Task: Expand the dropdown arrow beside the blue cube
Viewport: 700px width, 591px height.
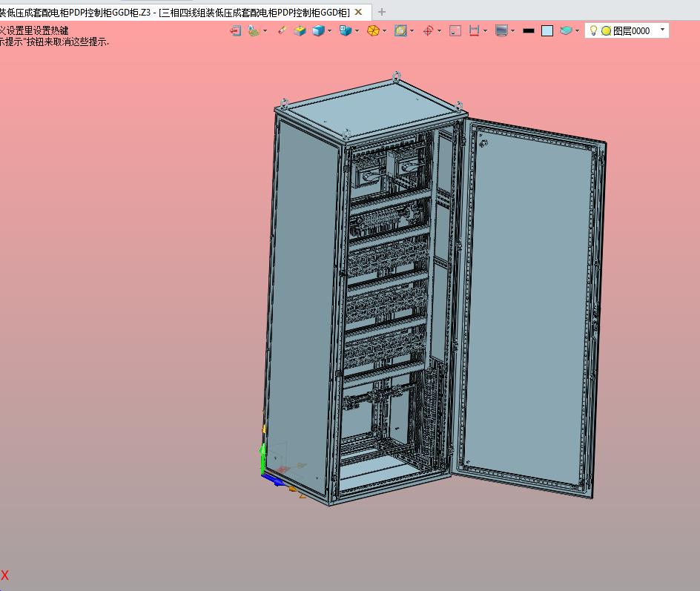Action: coord(330,31)
